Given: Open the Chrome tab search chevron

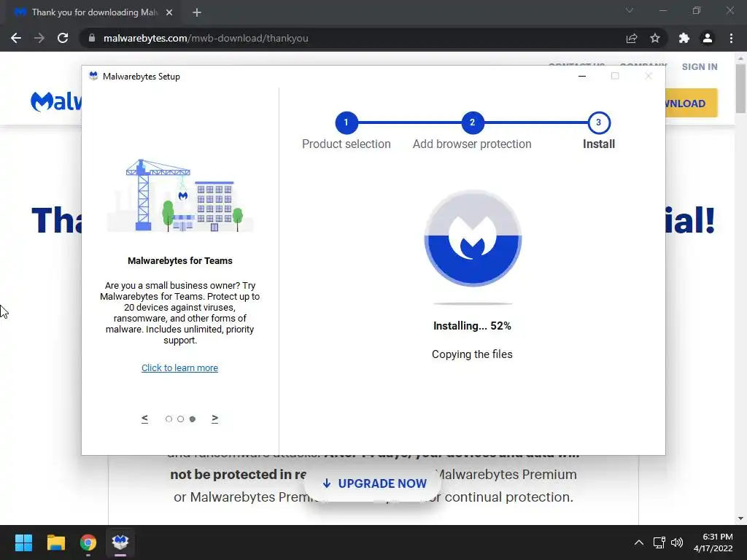Looking at the screenshot, I should 630,10.
